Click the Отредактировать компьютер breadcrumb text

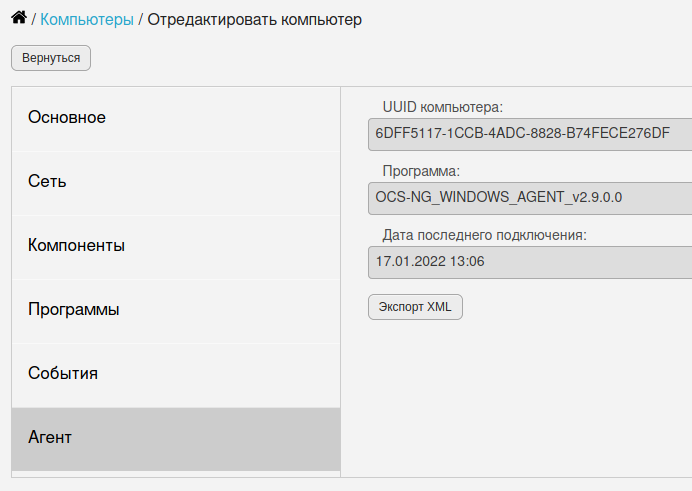click(x=255, y=19)
